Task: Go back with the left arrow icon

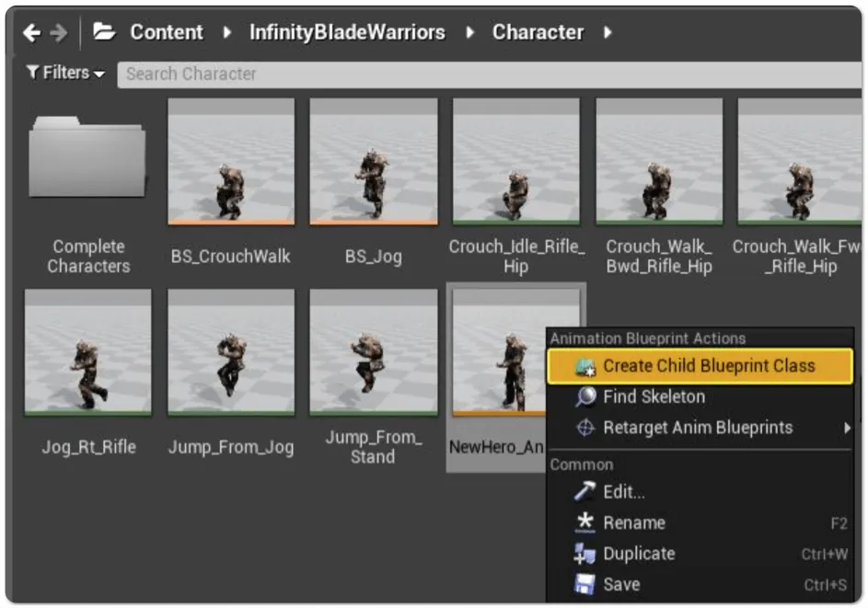Action: [x=32, y=32]
